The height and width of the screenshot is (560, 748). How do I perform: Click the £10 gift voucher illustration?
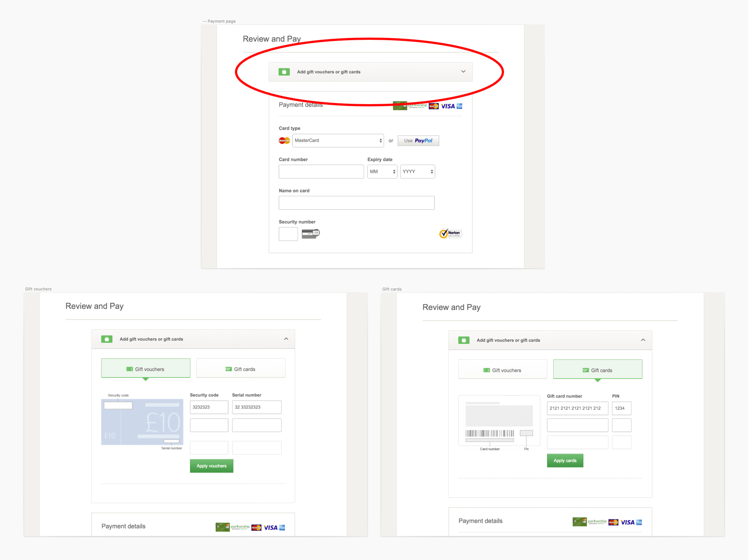pyautogui.click(x=142, y=422)
